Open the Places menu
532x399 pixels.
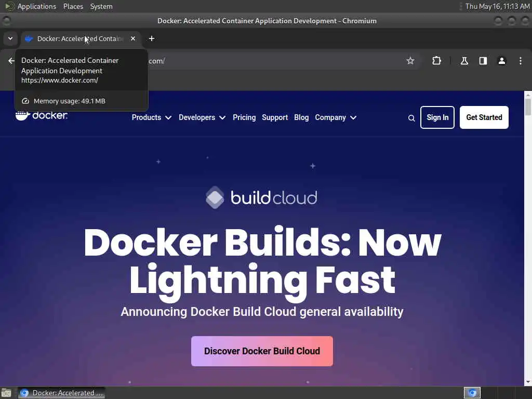tap(73, 6)
